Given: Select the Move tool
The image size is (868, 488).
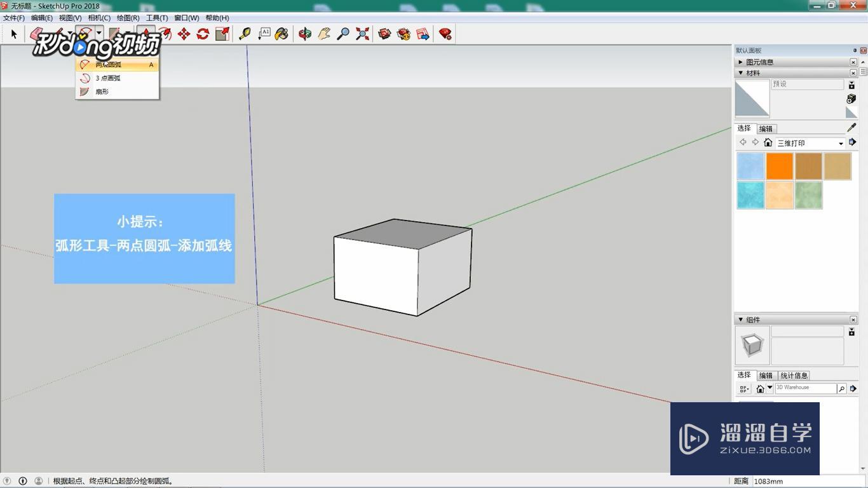Looking at the screenshot, I should (184, 34).
